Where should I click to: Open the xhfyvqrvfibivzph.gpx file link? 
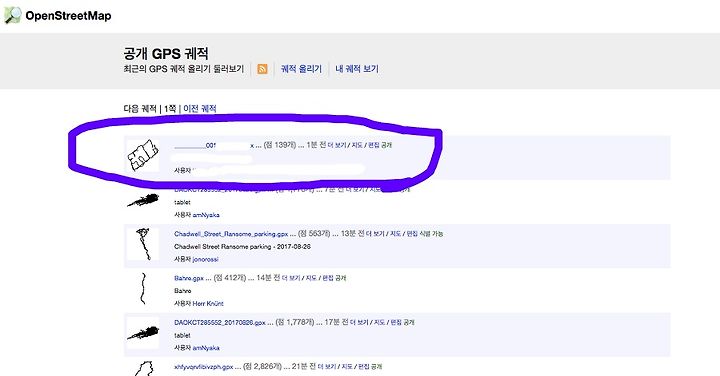coord(203,367)
